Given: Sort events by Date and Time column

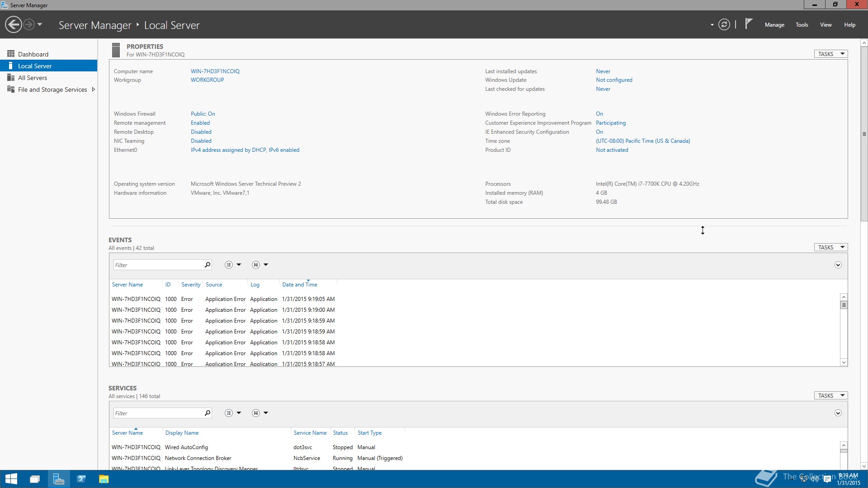Looking at the screenshot, I should [300, 284].
